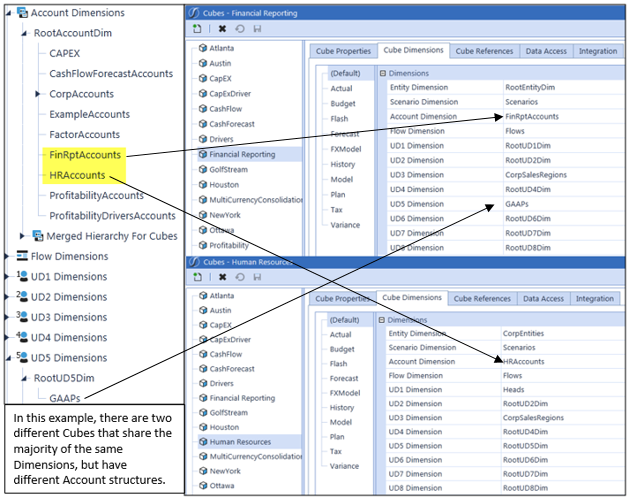Viewport: 630px width, 499px height.
Task: Open Data Access tab in Human Resources window
Action: (543, 299)
